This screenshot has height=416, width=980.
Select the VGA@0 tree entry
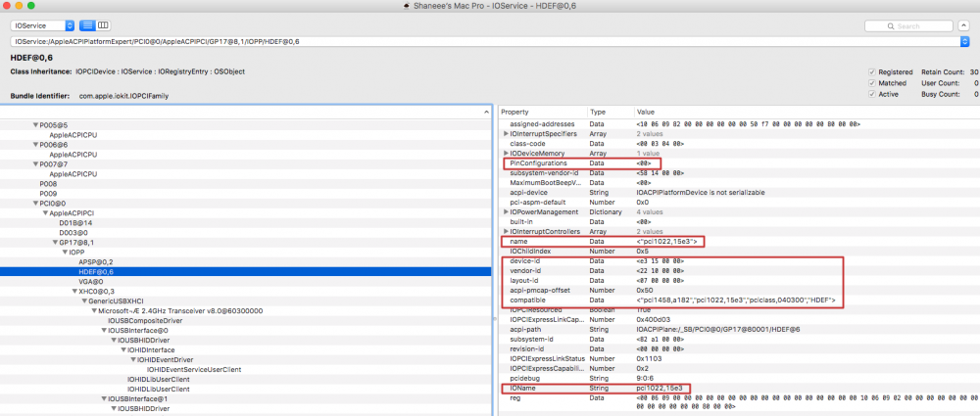[x=90, y=282]
